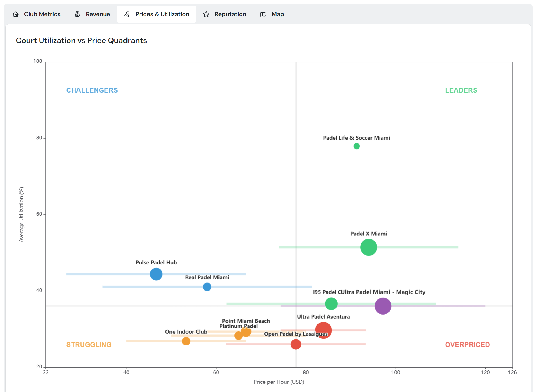Image resolution: width=537 pixels, height=392 pixels.
Task: Click the Padel Life & Soccer Miami point
Action: point(356,146)
